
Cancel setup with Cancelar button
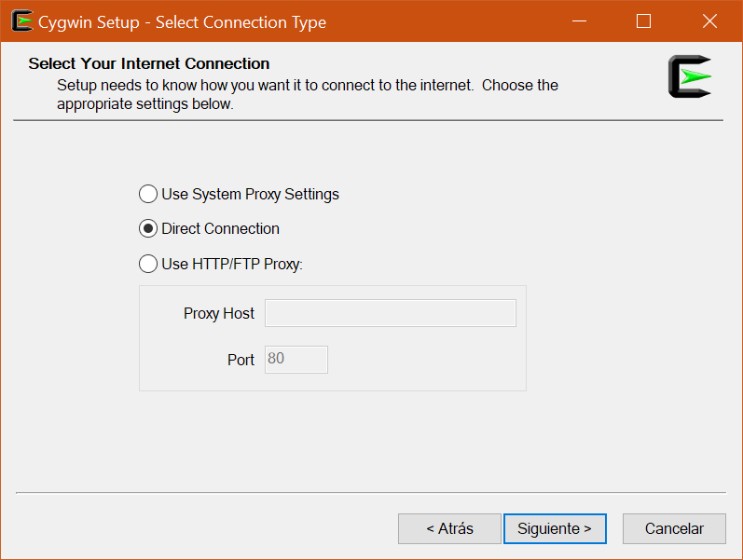pos(674,528)
